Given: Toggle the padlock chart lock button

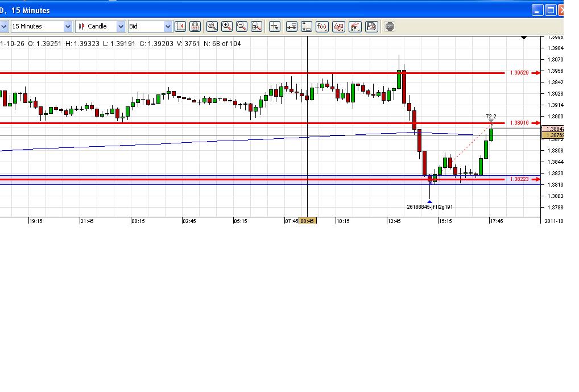Looking at the screenshot, I should pyautogui.click(x=195, y=26).
